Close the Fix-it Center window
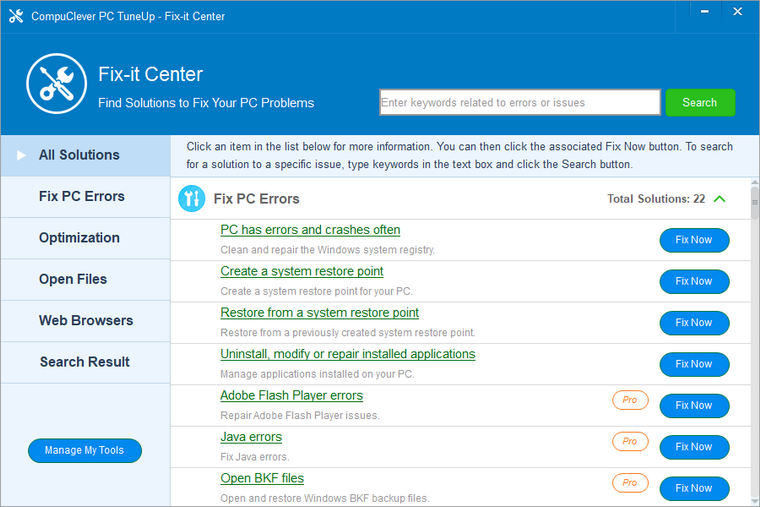This screenshot has width=760, height=507. (x=738, y=14)
